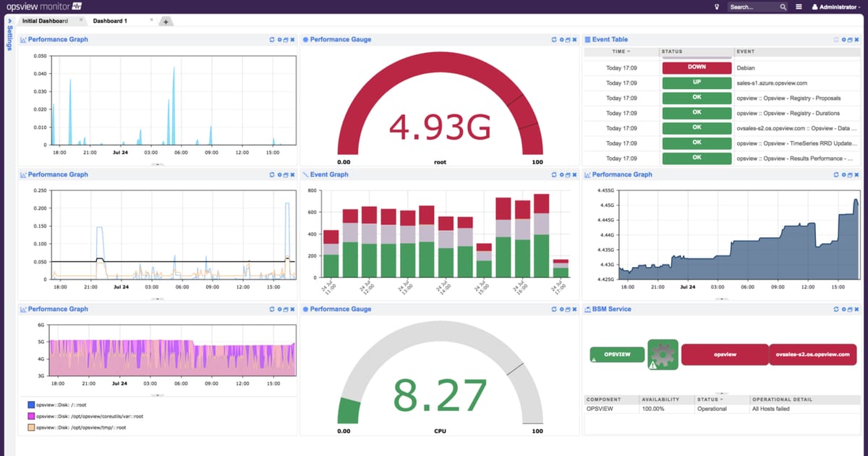Click the 8.27 CPU gauge value

click(440, 395)
